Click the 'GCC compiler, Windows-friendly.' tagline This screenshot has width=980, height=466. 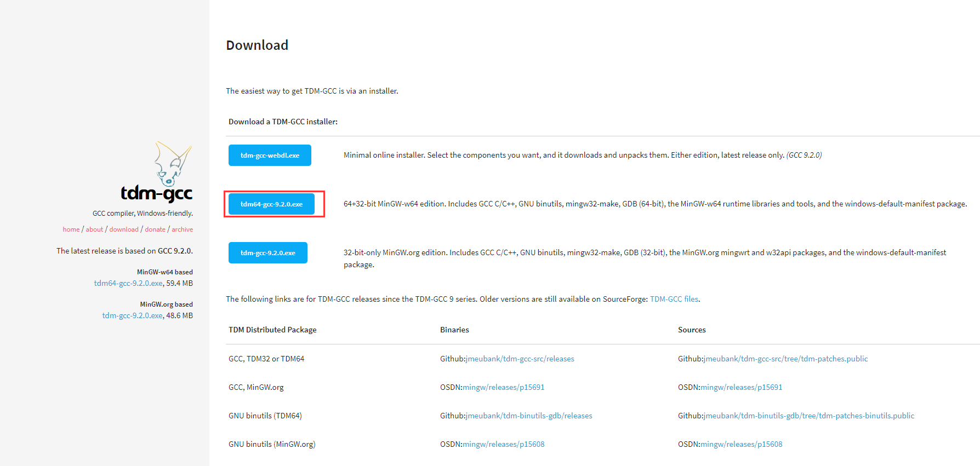[x=143, y=214]
